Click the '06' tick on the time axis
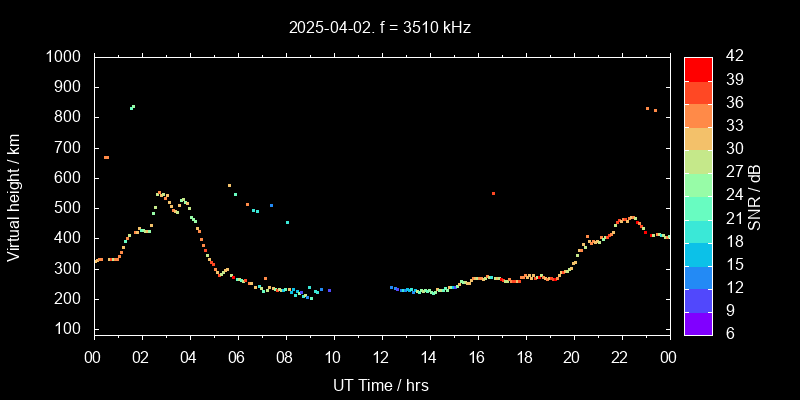This screenshot has width=800, height=400. point(237,357)
